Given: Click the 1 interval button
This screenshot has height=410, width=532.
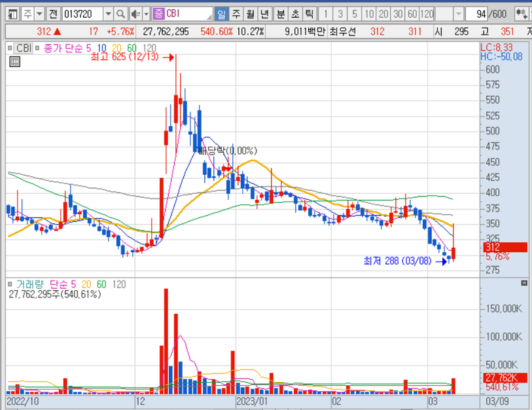Looking at the screenshot, I should [x=326, y=14].
